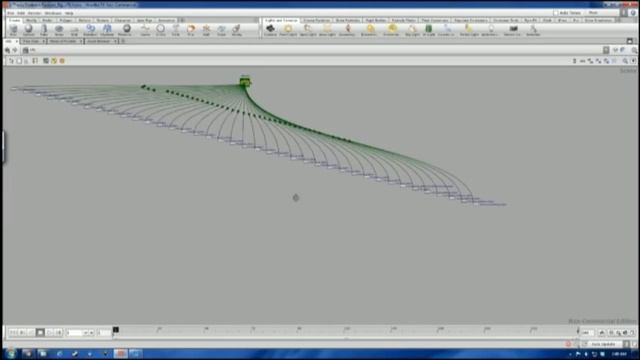
Task: Jump to last frame in playbar
Action: (x=58, y=333)
